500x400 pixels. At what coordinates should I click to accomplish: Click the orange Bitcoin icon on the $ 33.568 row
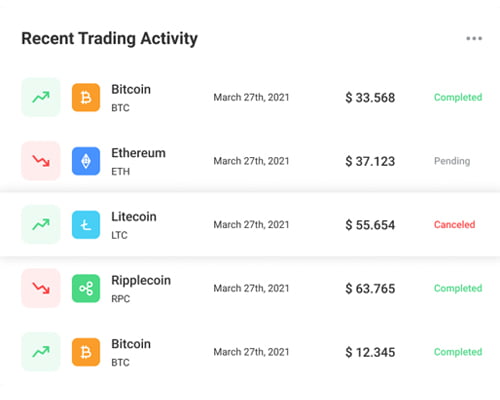pyautogui.click(x=86, y=97)
